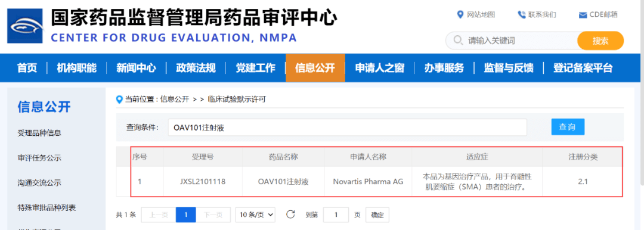Screen dimensions: 644x230
Task: Open CDE邮箱 envelope mail link
Action: point(598,15)
